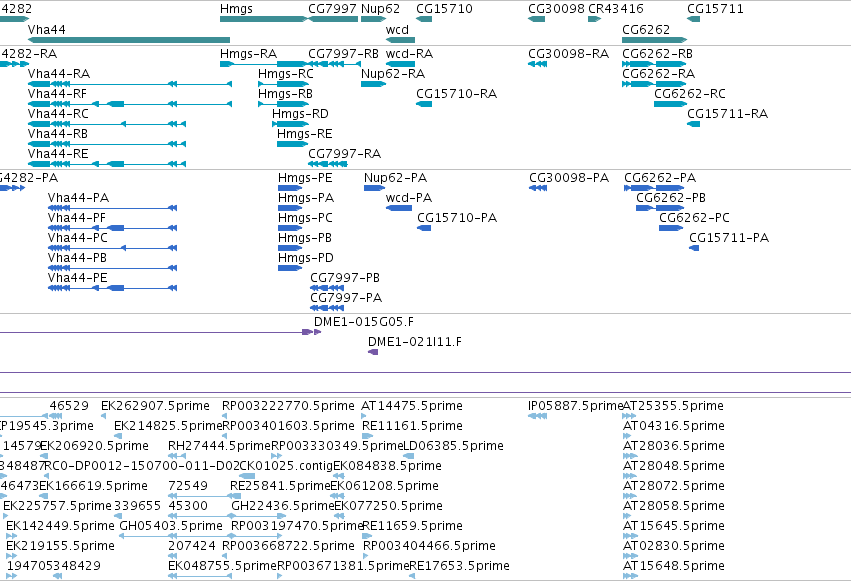Click the Hmgs-PB protein label
The width and height of the screenshot is (851, 581).
304,238
